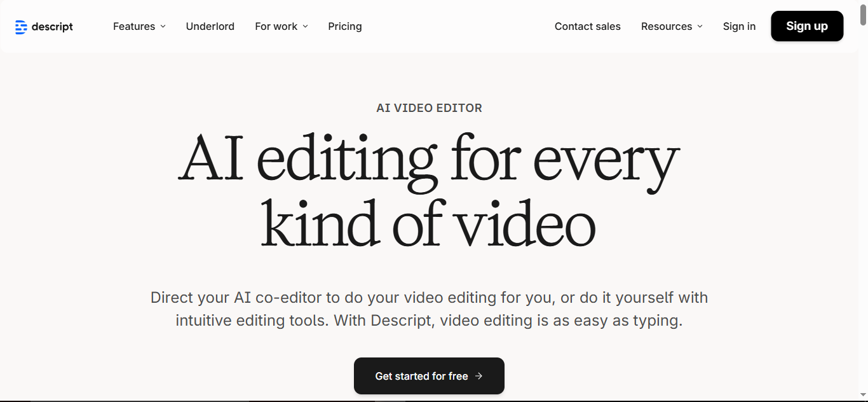The height and width of the screenshot is (402, 868).
Task: Expand the chevron beside For work
Action: (x=305, y=27)
